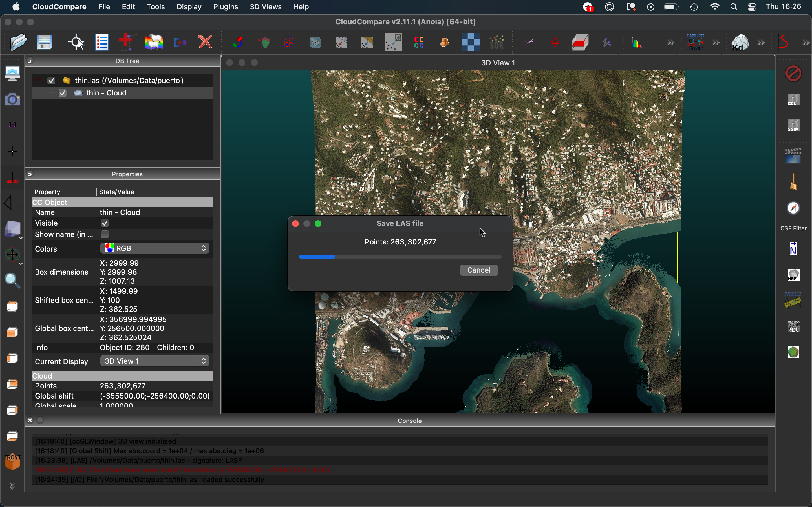Collapse the thin.las tree node

[x=38, y=81]
